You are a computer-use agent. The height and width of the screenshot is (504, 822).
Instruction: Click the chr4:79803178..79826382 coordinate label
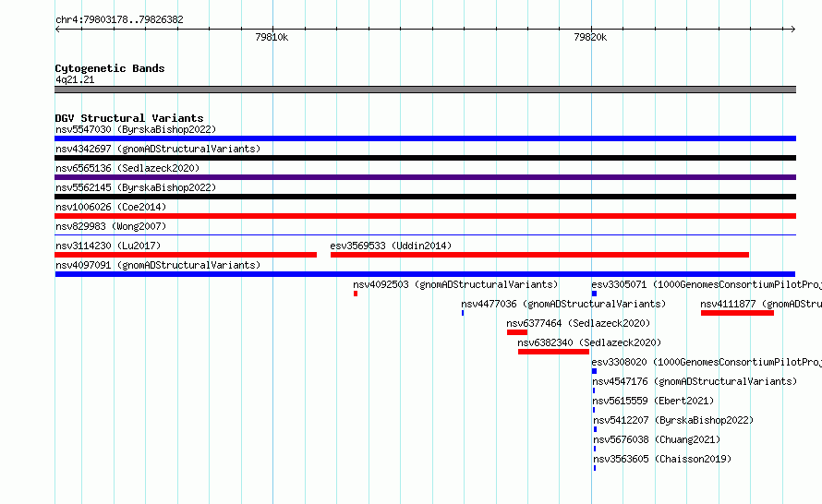(x=119, y=20)
